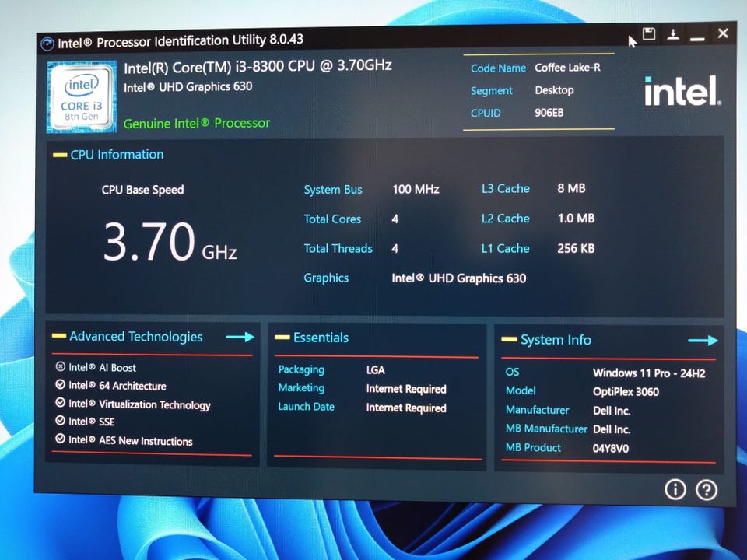Image resolution: width=747 pixels, height=560 pixels.
Task: Click the L3 Cache label
Action: click(x=506, y=188)
